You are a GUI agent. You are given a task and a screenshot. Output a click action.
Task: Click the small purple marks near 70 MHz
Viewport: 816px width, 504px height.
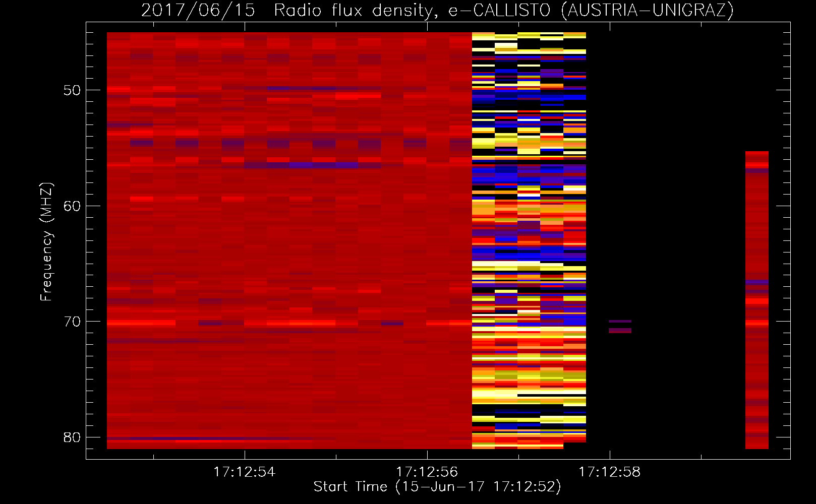[x=620, y=327]
